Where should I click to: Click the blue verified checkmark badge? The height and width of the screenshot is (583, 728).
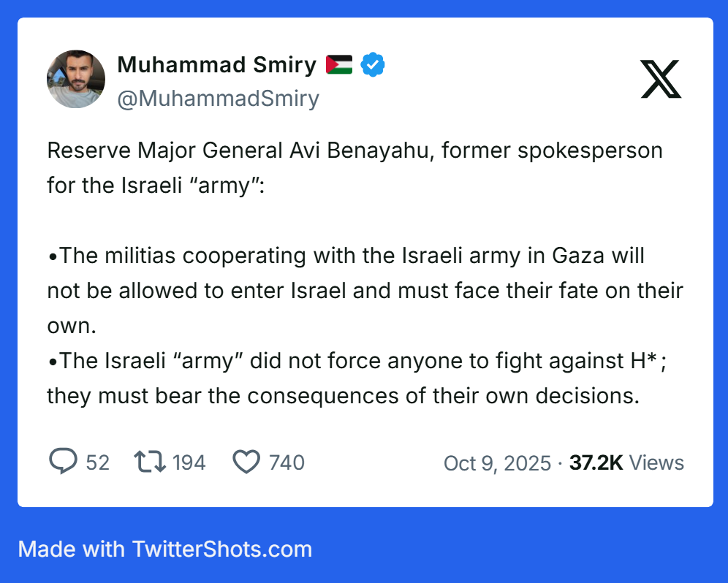(x=374, y=65)
